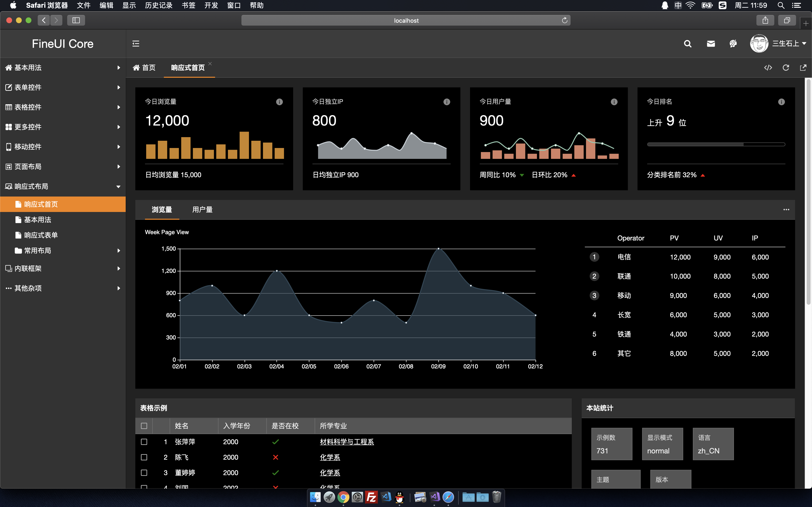812x507 pixels.
Task: Check the checkbox for 张萍萍 row
Action: click(144, 442)
